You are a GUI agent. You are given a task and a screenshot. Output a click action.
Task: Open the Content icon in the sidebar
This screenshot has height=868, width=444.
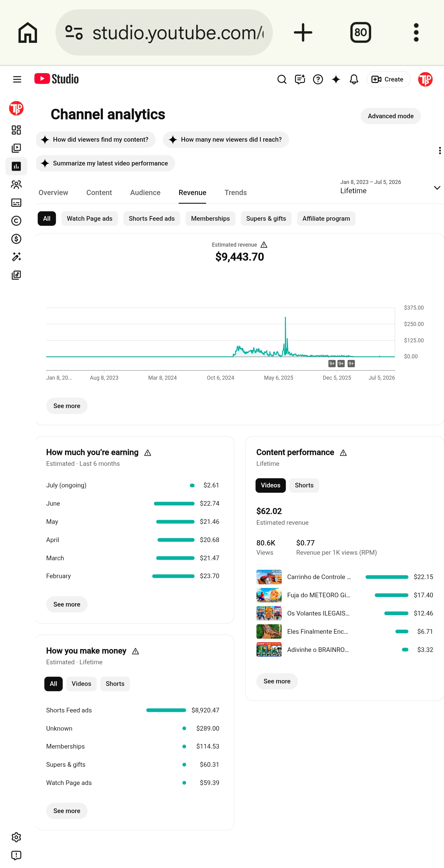coord(16,148)
